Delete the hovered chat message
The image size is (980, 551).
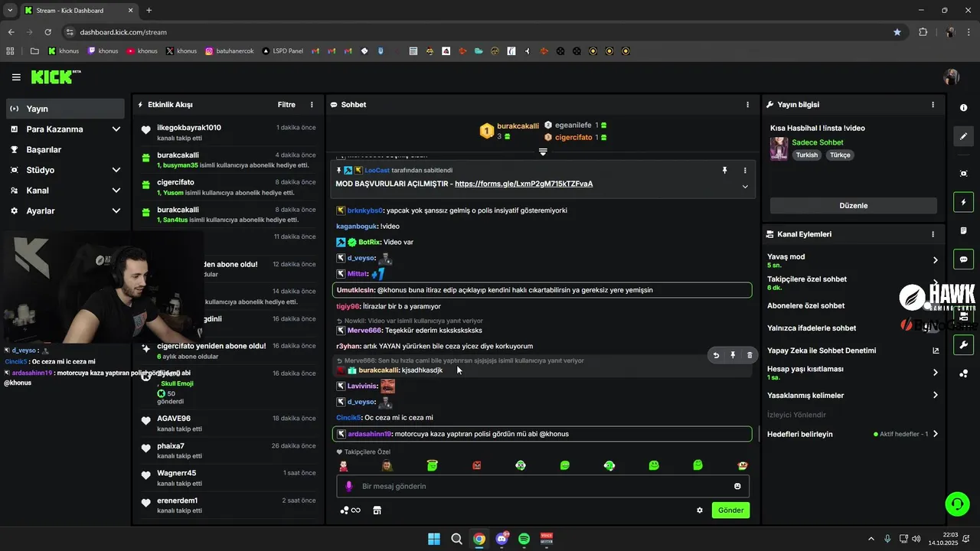pyautogui.click(x=750, y=355)
